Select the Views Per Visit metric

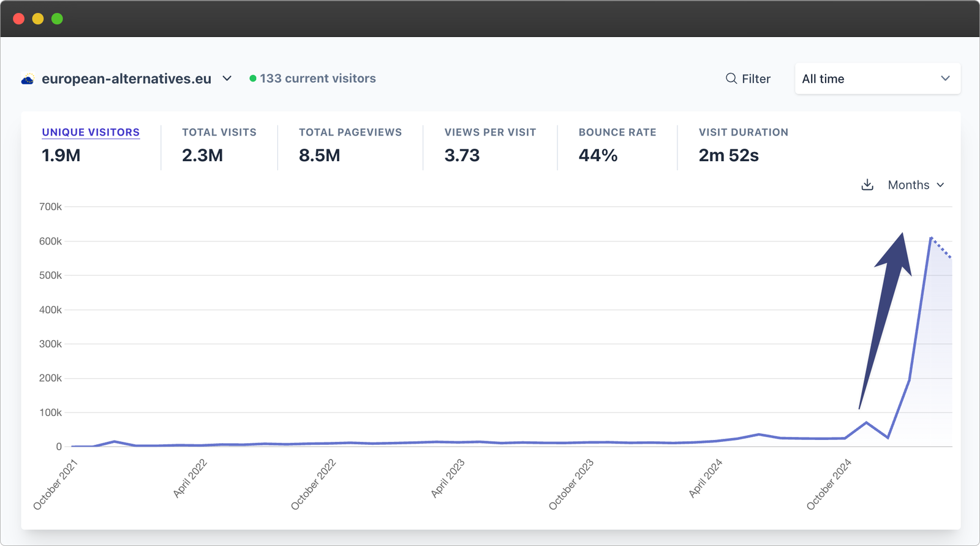click(490, 132)
